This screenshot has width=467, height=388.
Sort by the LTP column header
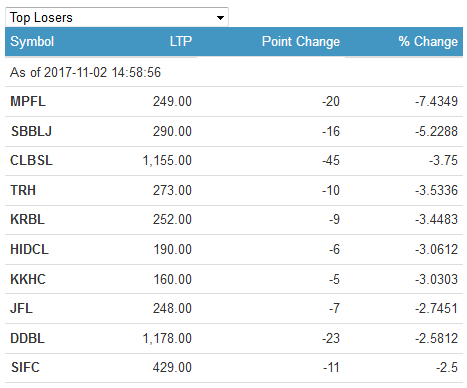181,41
